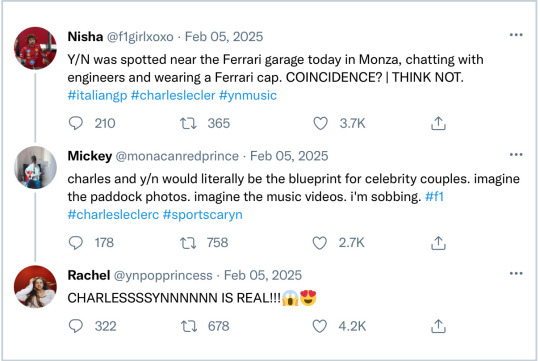Reply to Rachel's tweet with 322 comments
Image resolution: width=540 pixels, height=361 pixels.
pyautogui.click(x=76, y=326)
